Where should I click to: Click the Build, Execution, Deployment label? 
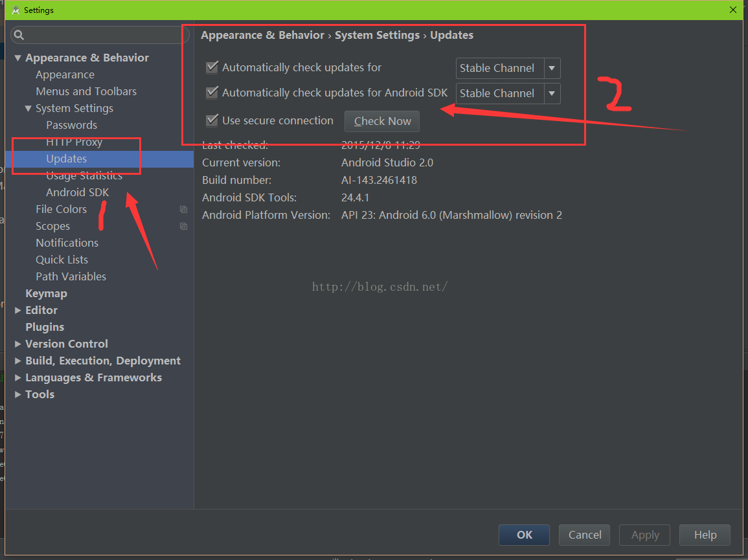pyautogui.click(x=103, y=361)
